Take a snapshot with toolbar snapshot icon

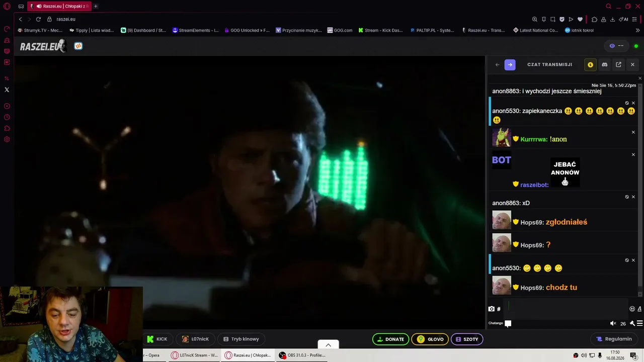tap(553, 19)
